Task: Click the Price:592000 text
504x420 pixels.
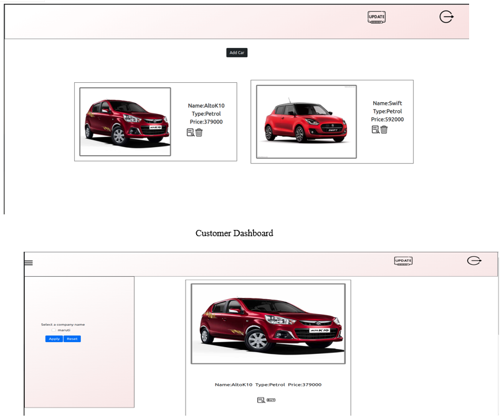Action: [388, 119]
